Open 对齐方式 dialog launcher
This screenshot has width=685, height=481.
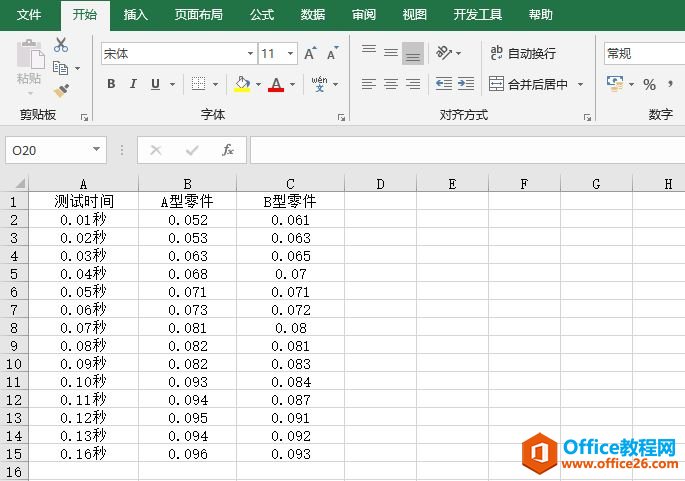587,117
